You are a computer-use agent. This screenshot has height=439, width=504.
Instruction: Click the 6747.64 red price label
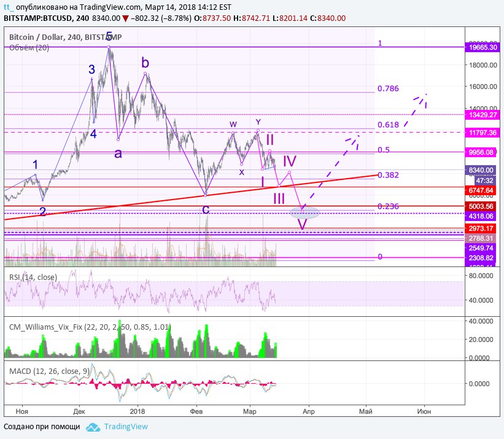[481, 190]
